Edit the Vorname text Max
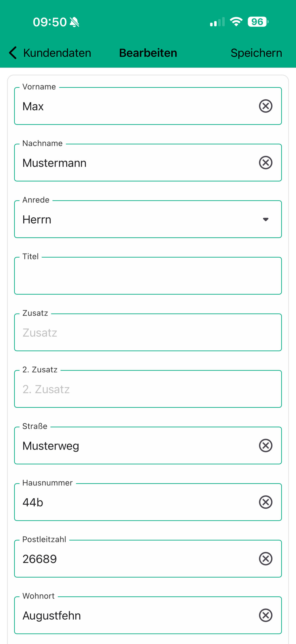 (x=33, y=106)
